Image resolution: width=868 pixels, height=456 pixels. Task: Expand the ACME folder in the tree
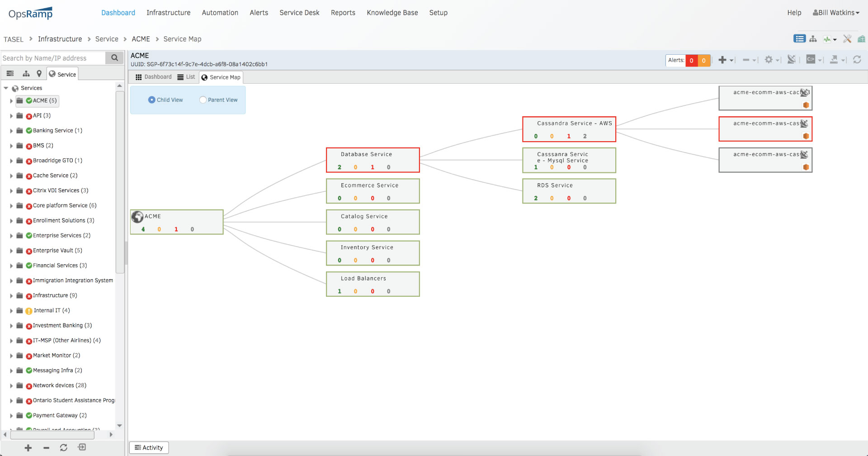click(11, 101)
